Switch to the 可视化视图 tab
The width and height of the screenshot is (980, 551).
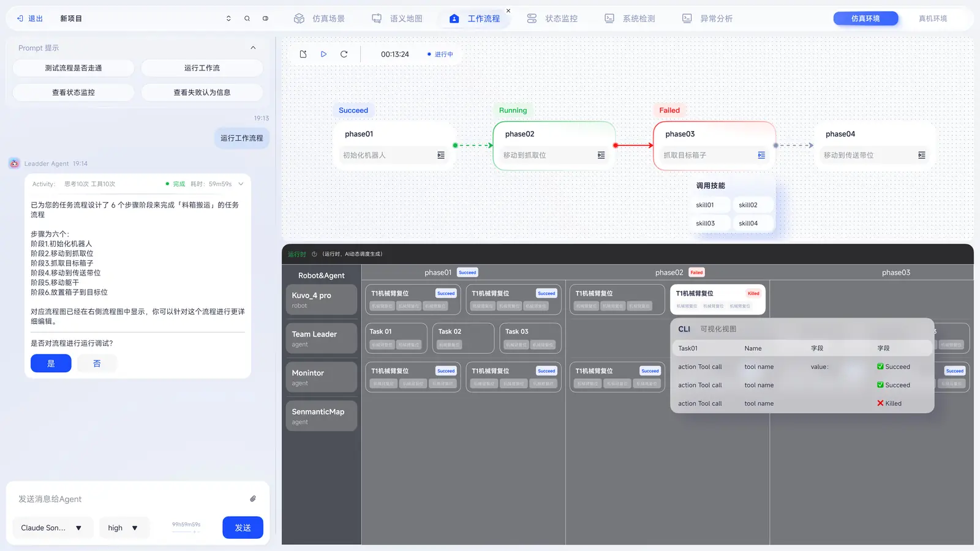point(718,329)
